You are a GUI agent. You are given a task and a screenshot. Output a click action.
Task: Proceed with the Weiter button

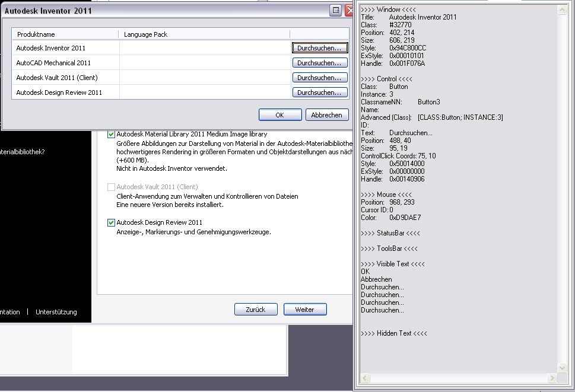[305, 310]
